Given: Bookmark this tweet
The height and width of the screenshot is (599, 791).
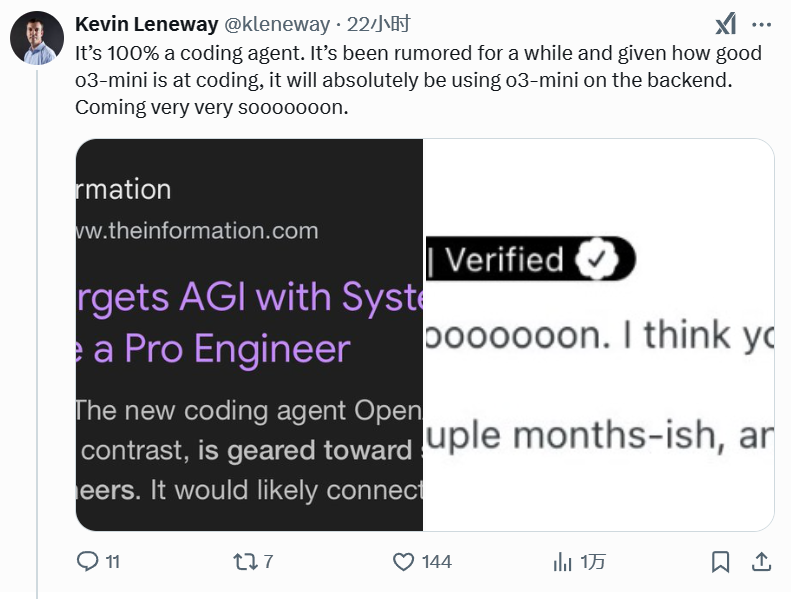Looking at the screenshot, I should coord(720,562).
